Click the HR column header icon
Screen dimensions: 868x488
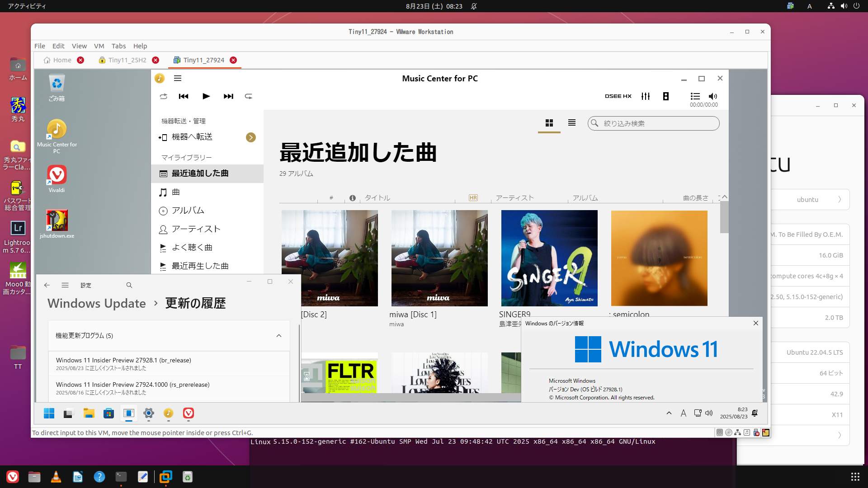pyautogui.click(x=473, y=198)
